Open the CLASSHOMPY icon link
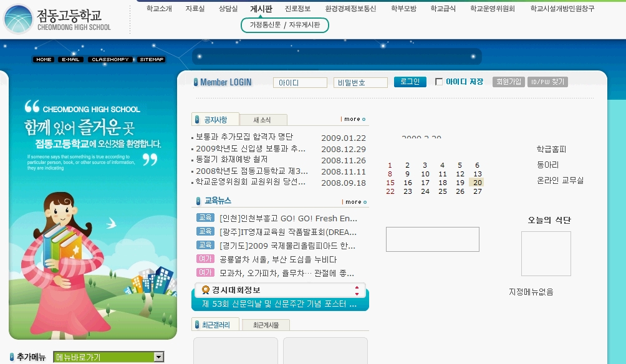Viewport: 626px width, 364px height. 110,60
